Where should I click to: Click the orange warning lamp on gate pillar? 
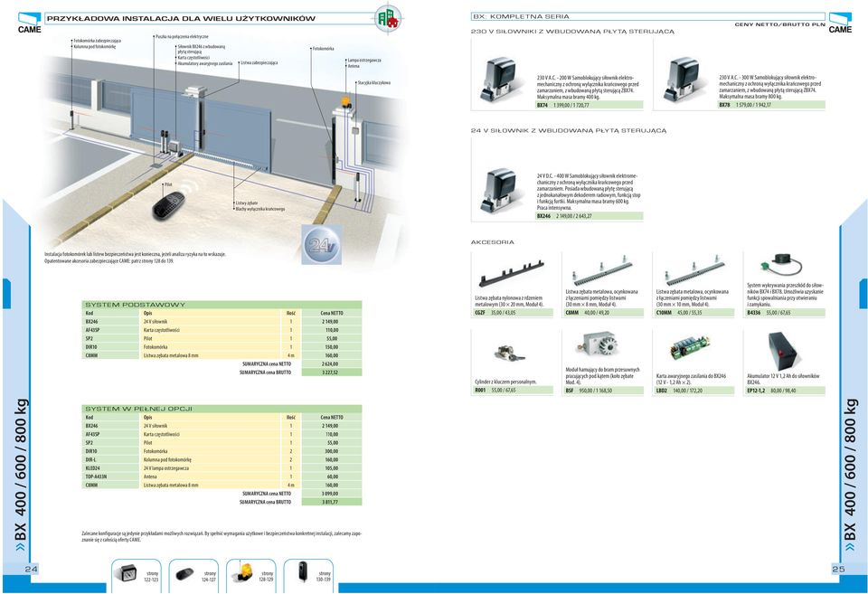[x=344, y=102]
